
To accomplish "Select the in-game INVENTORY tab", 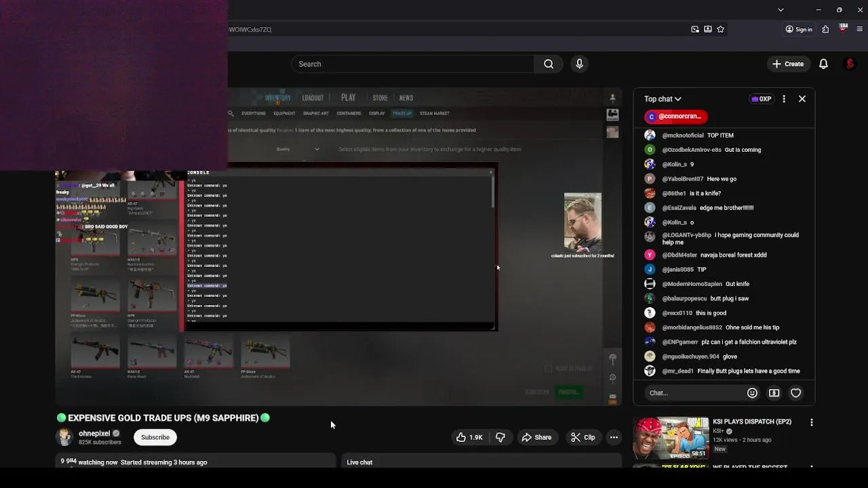I will click(277, 98).
